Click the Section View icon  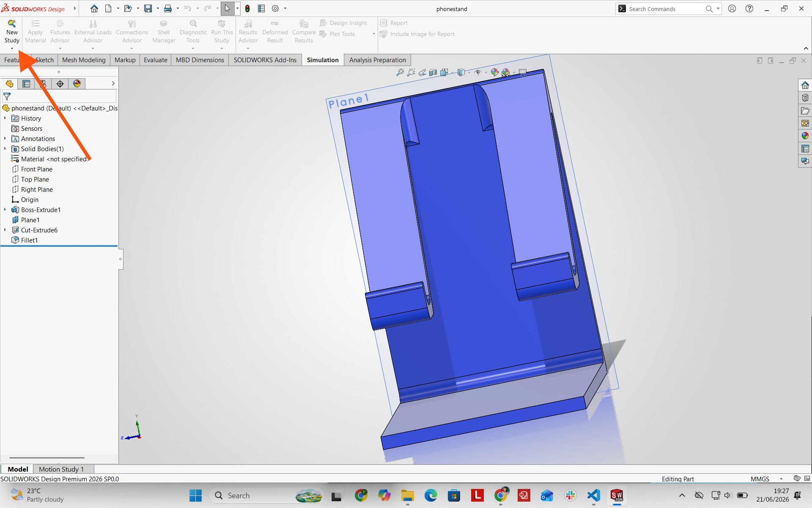pyautogui.click(x=433, y=72)
